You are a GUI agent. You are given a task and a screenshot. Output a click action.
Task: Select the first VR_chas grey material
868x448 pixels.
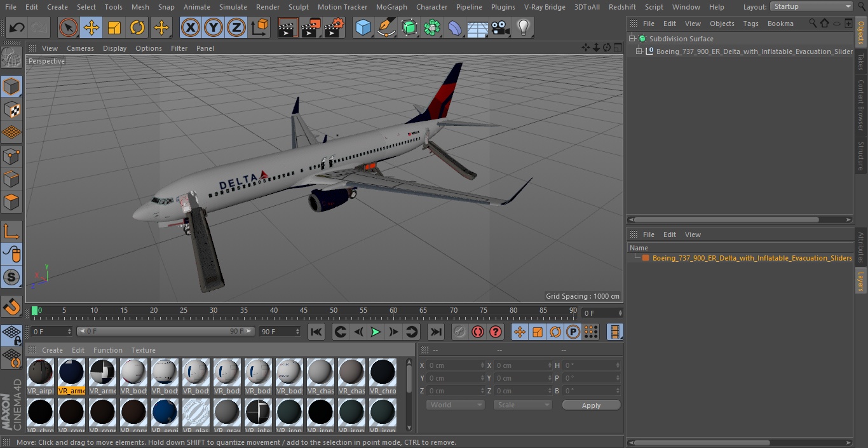click(x=320, y=376)
